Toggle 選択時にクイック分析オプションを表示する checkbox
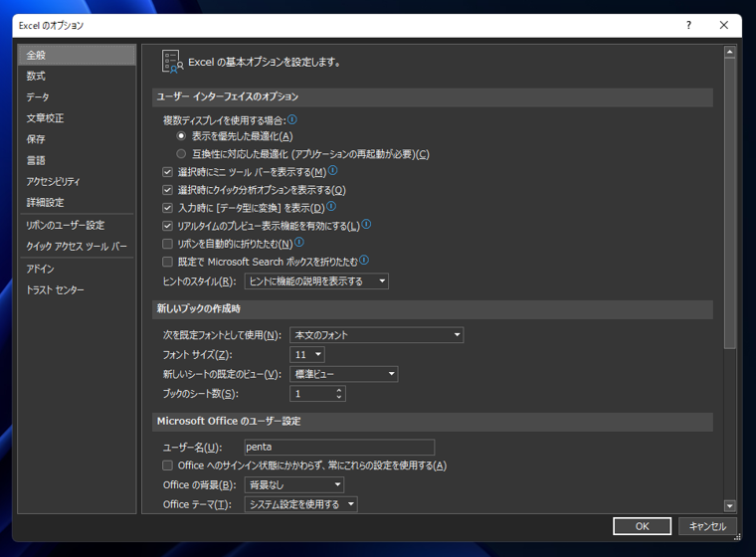 [167, 190]
